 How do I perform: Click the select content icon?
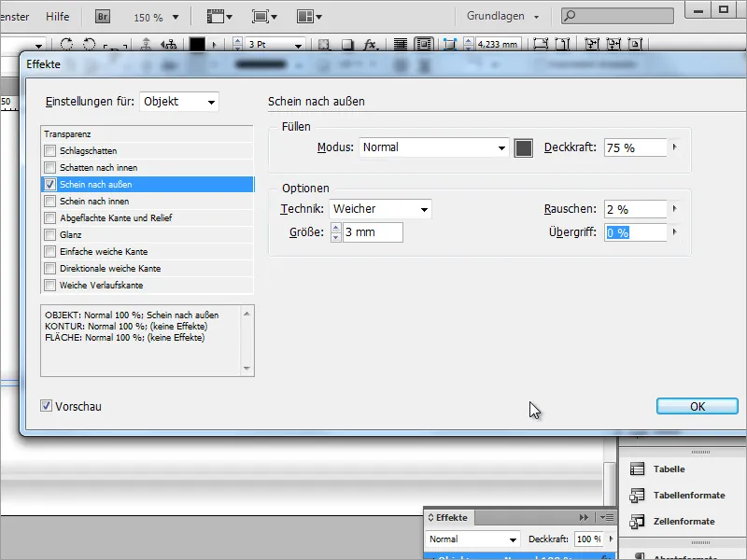coord(169,44)
